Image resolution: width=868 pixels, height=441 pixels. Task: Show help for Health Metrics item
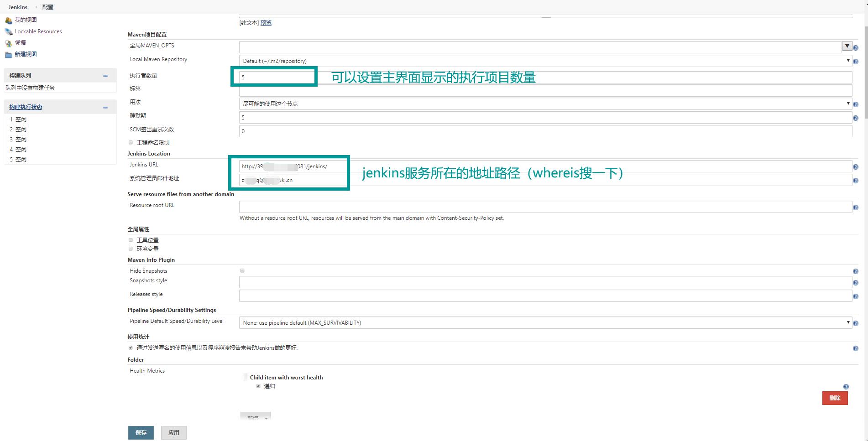(846, 387)
